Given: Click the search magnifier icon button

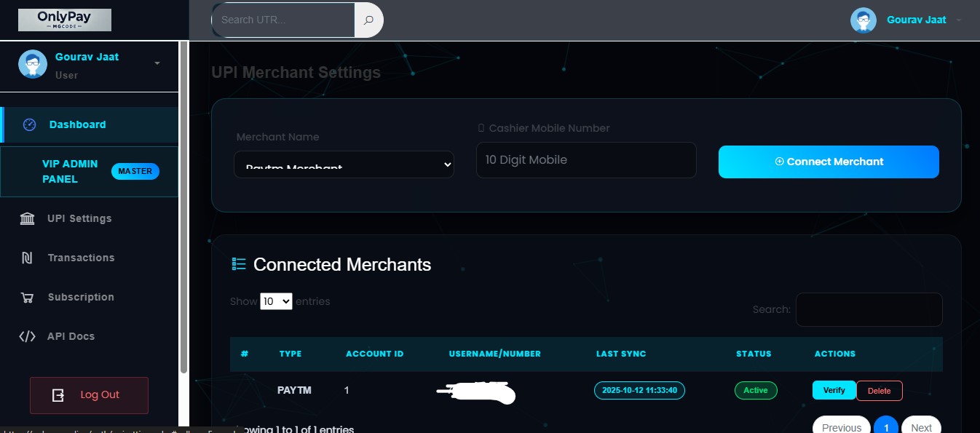Looking at the screenshot, I should click(368, 20).
